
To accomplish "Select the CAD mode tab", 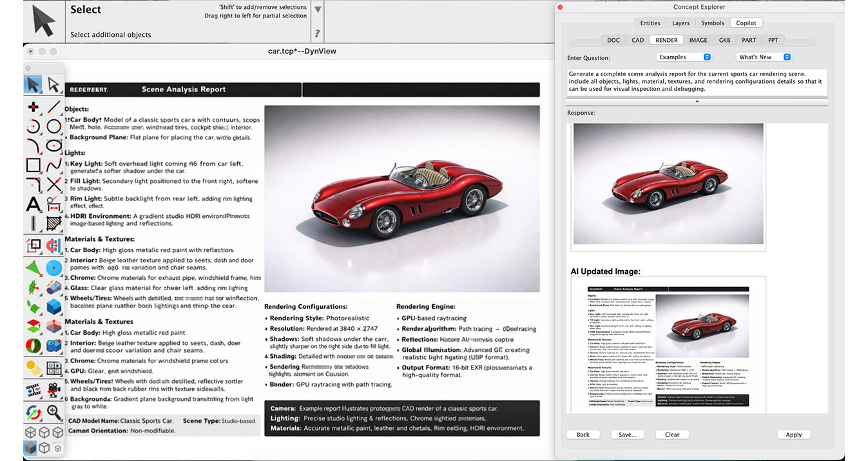I will point(637,40).
